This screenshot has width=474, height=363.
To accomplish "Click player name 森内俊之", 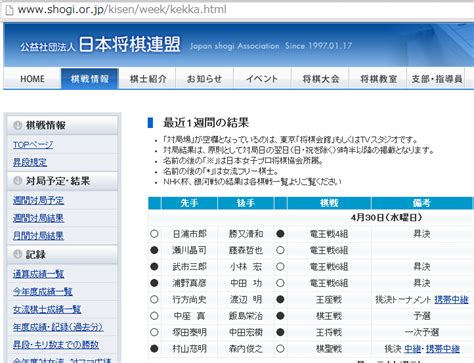I will (246, 349).
